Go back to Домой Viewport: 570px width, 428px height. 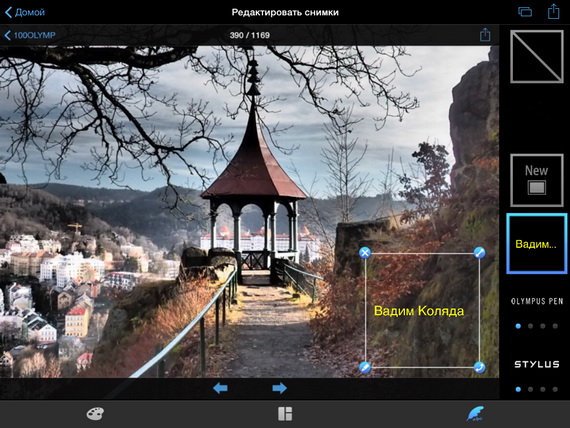coord(25,12)
